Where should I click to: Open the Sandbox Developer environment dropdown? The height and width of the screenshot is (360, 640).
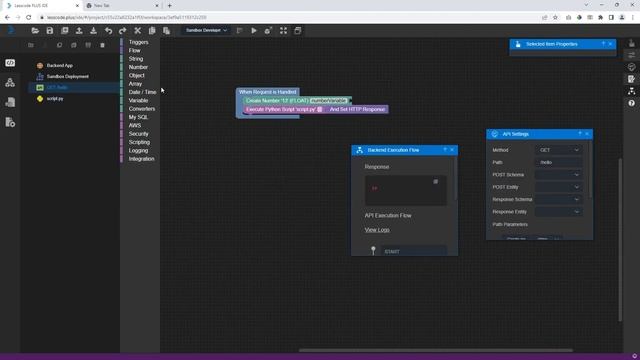click(206, 30)
